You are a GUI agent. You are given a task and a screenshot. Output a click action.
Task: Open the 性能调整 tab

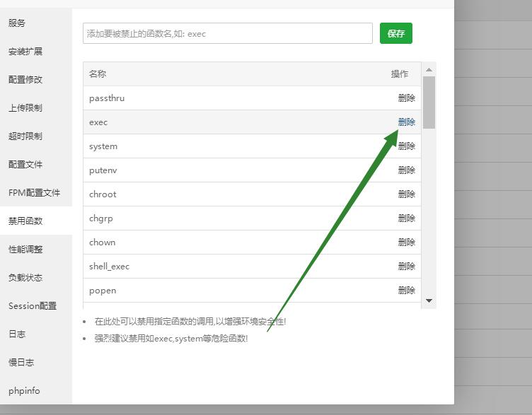[25, 250]
